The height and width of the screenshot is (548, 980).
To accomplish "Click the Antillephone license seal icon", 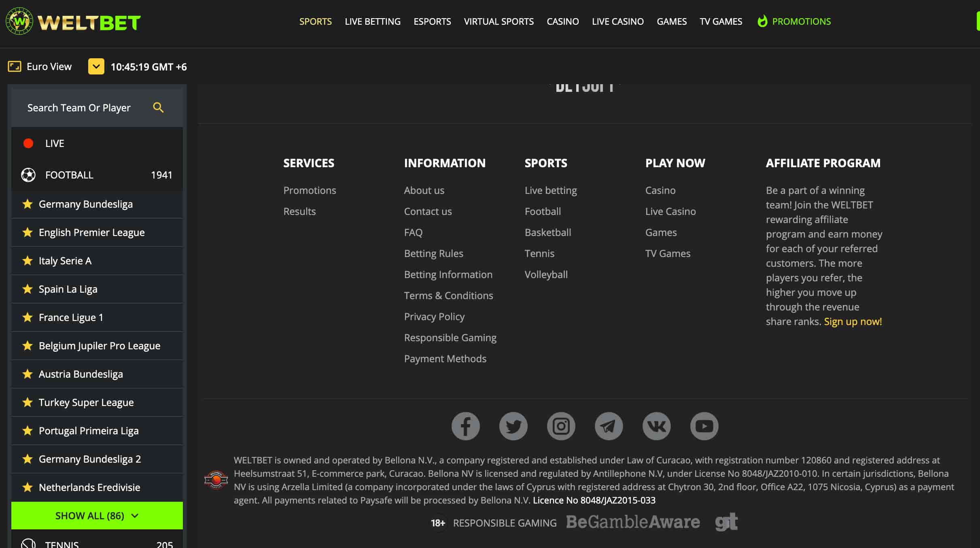I will tap(216, 480).
